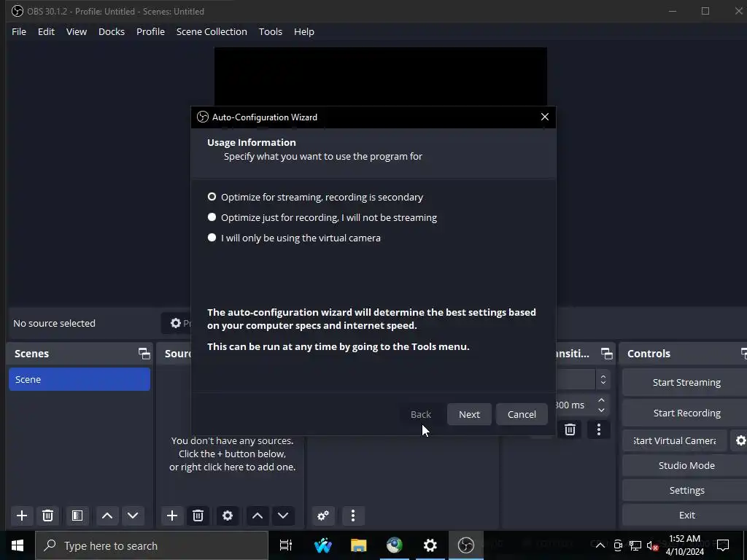Open File Explorer from taskbar
Image resolution: width=747 pixels, height=560 pixels.
(358, 545)
